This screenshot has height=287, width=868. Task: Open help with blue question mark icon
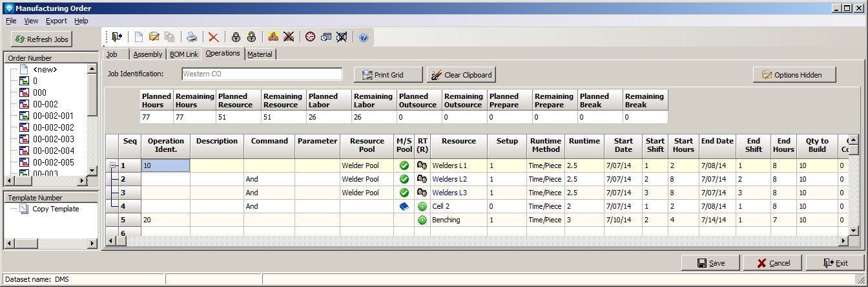tap(363, 37)
